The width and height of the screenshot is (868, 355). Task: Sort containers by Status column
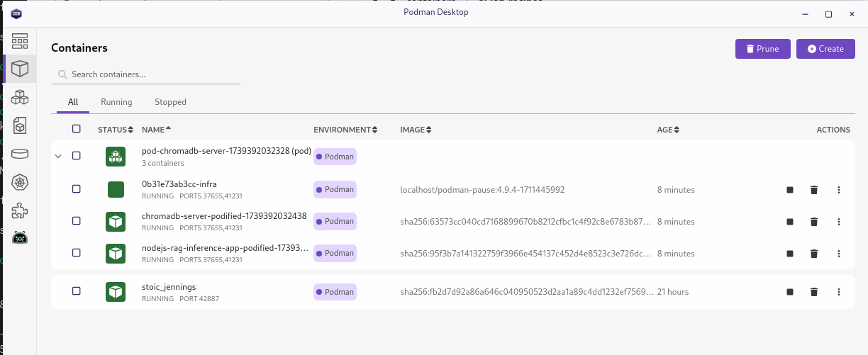tap(116, 130)
